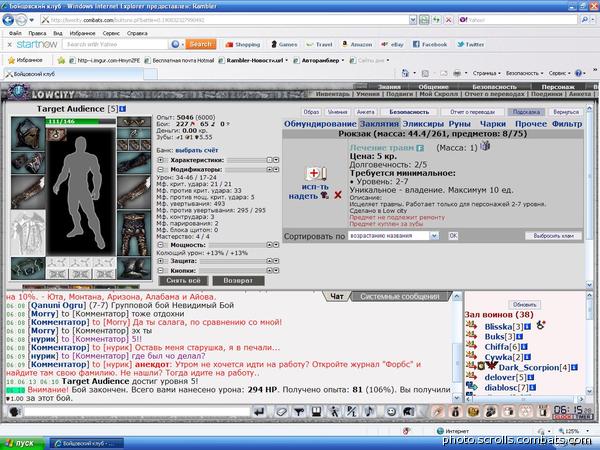Click the Twitter toolbar shortcut

click(470, 44)
